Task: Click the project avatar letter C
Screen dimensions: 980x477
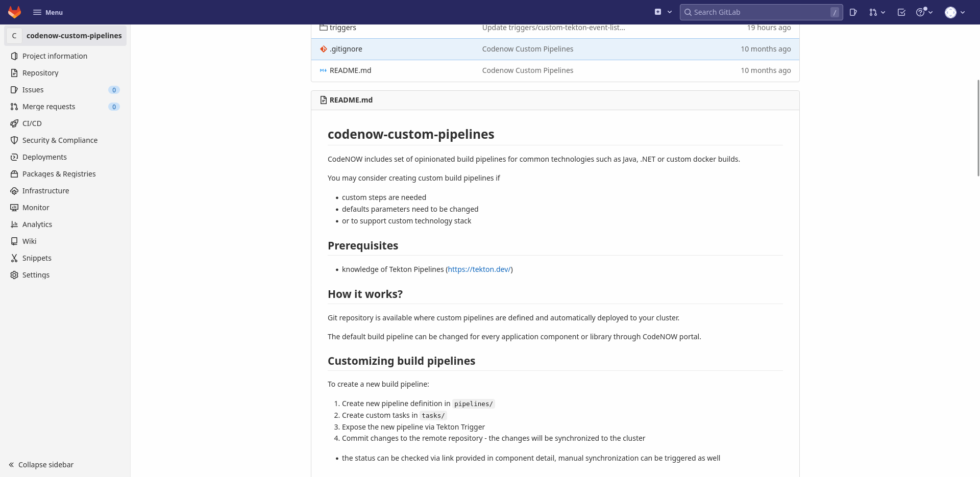Action: click(14, 36)
